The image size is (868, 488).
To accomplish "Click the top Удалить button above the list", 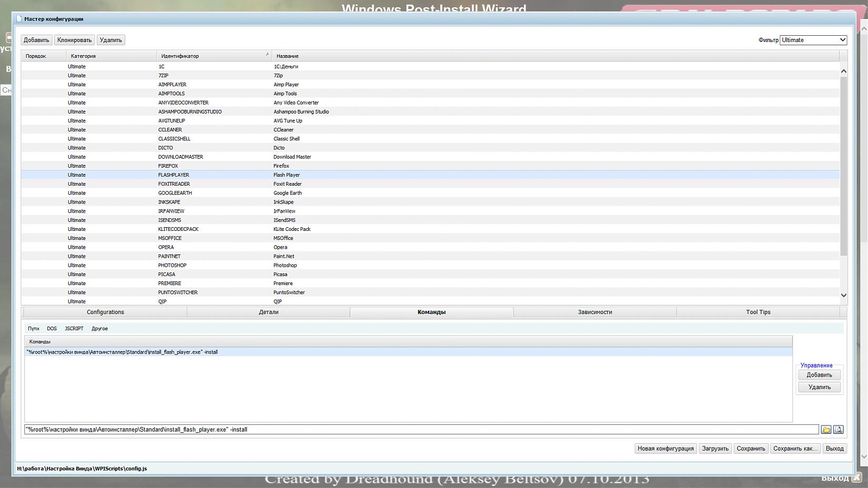I will click(110, 40).
